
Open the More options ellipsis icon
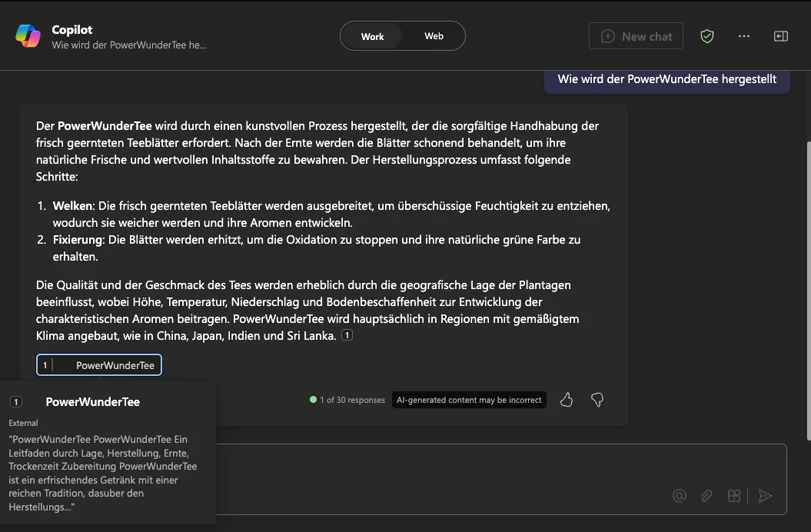tap(743, 35)
